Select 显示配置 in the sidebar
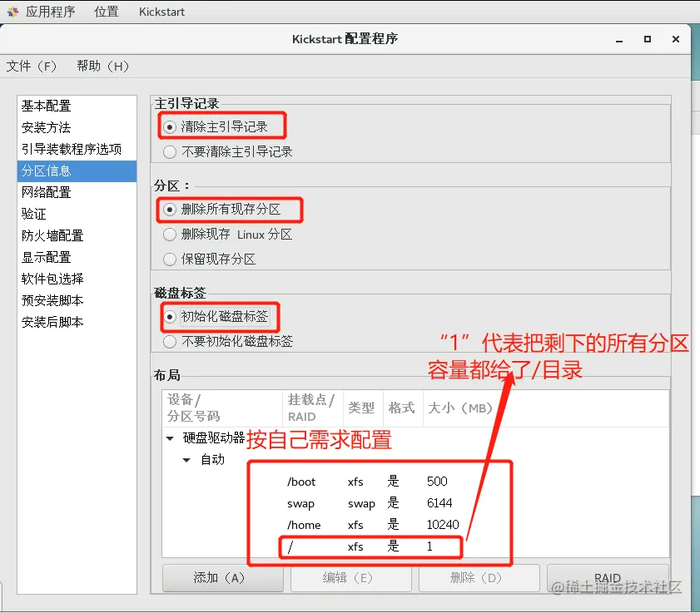This screenshot has width=700, height=613. (77, 257)
